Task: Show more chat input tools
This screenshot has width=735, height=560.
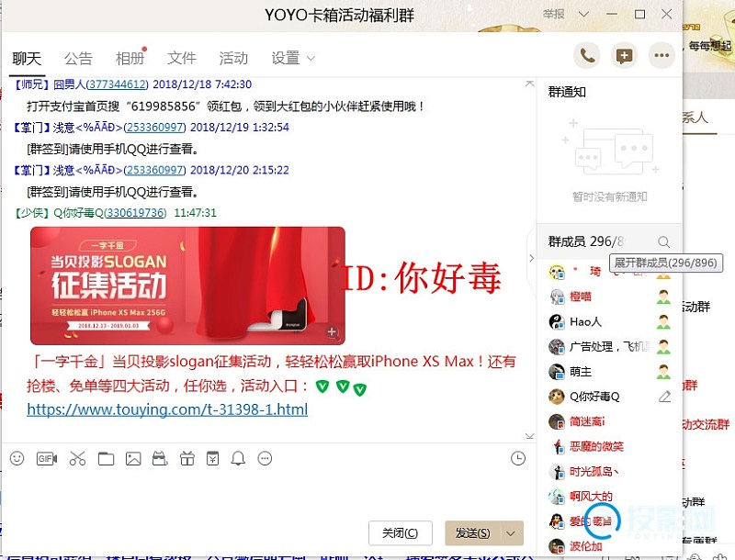Action: (265, 458)
